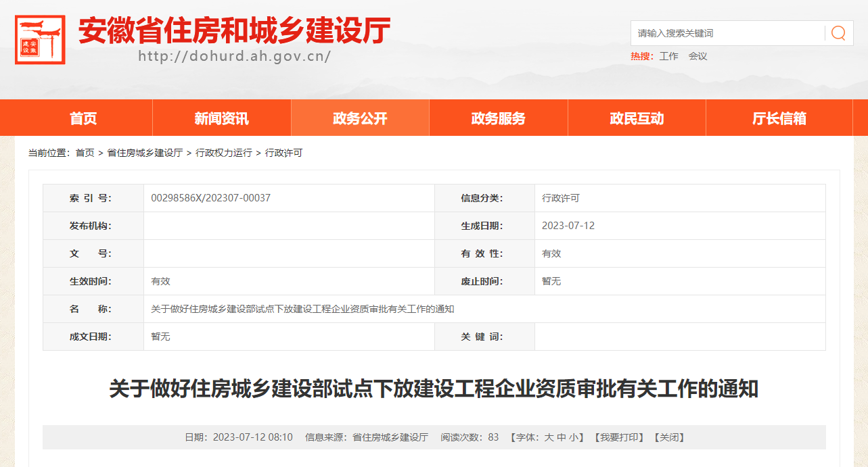This screenshot has width=868, height=467.
Task: Open the 厅长信箱 navigation tab
Action: [779, 118]
